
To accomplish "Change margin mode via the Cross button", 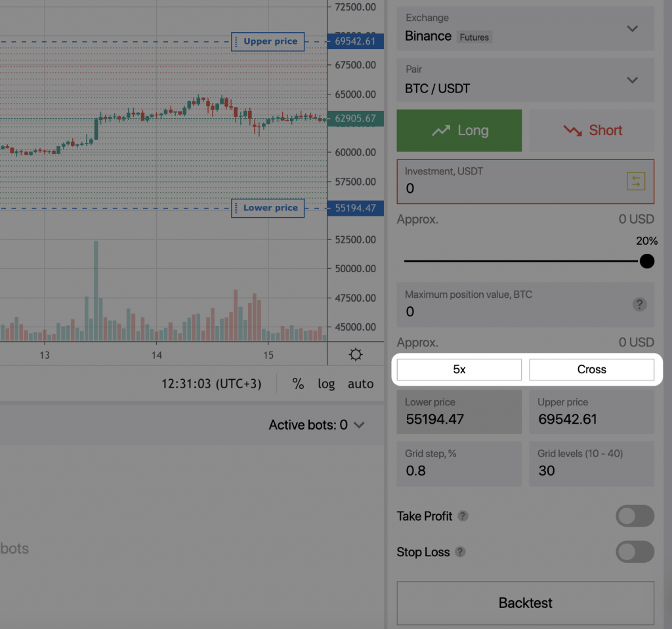I will coord(591,369).
